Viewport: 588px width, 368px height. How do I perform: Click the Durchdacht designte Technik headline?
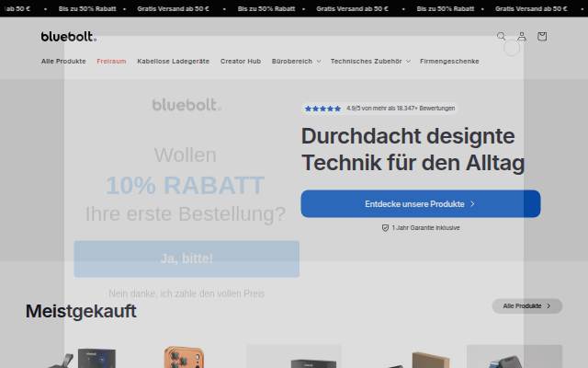413,149
